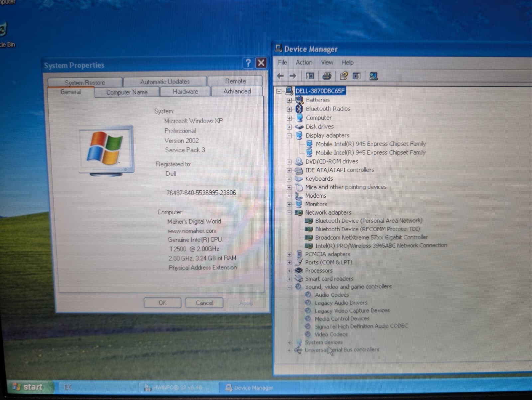The width and height of the screenshot is (532, 400).
Task: Select the Disk drives icon
Action: coord(299,127)
